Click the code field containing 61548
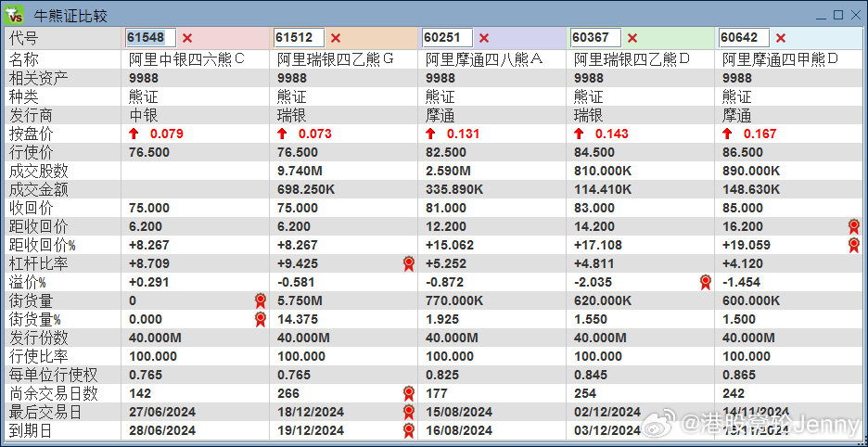Viewport: 868px width, 447px height. point(150,38)
